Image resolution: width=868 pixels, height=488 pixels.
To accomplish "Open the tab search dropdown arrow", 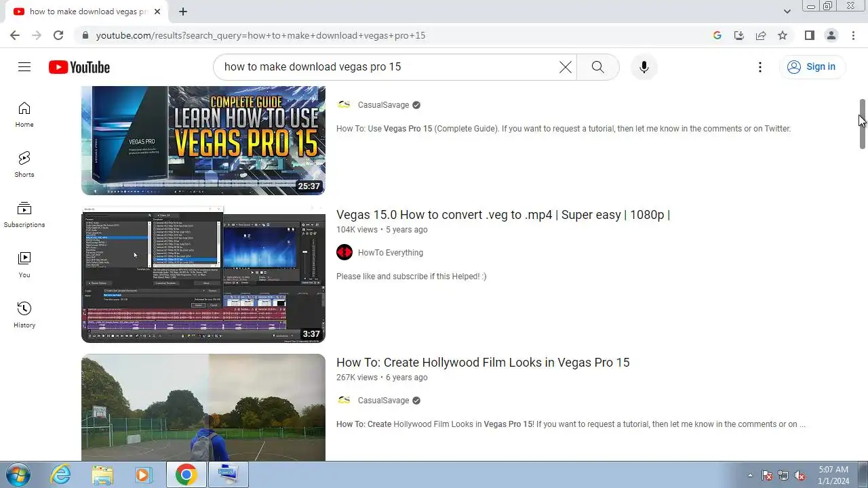I will 787,12.
